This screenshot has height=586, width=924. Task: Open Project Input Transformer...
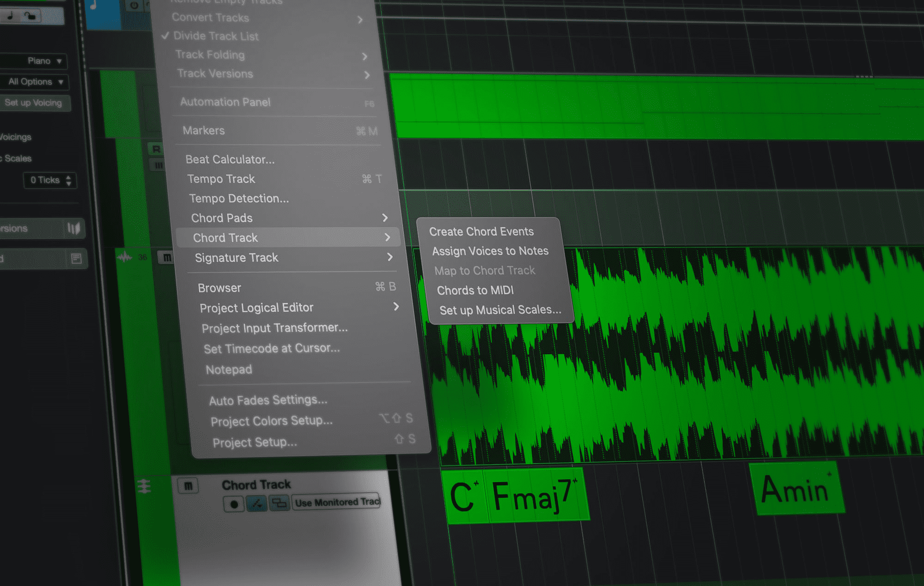pyautogui.click(x=274, y=328)
